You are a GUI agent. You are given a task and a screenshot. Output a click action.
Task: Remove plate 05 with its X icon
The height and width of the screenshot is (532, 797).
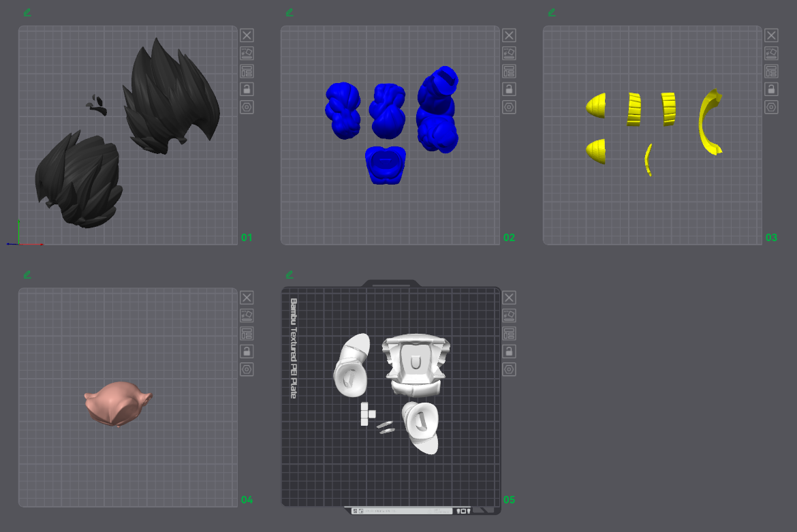[x=509, y=297]
